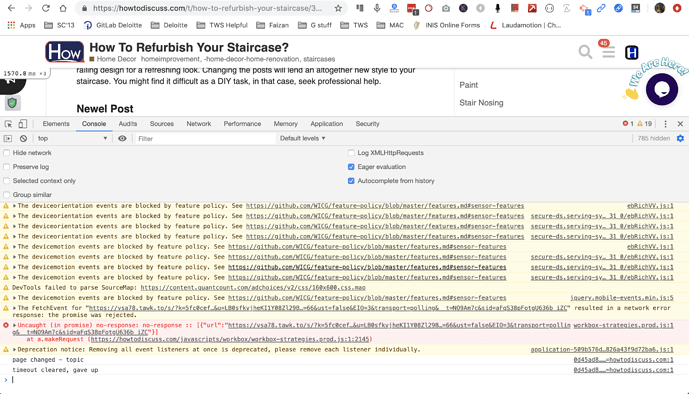Open console settings gear icon

(680, 138)
